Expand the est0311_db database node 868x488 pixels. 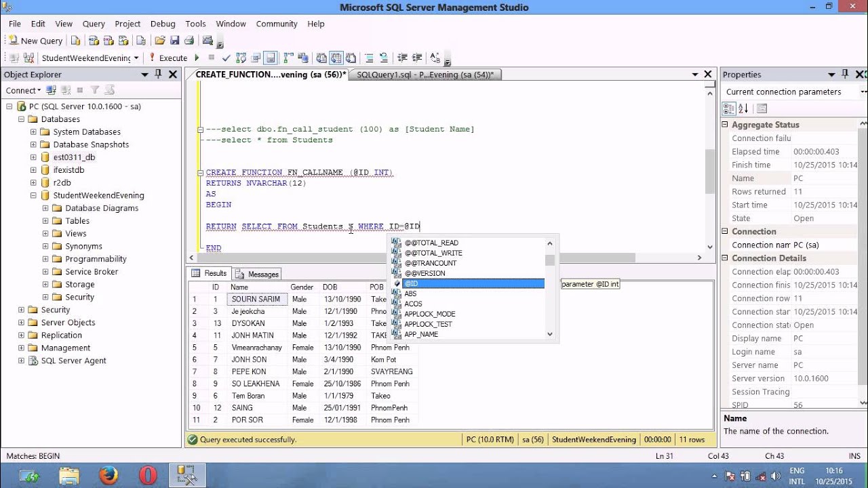point(33,157)
